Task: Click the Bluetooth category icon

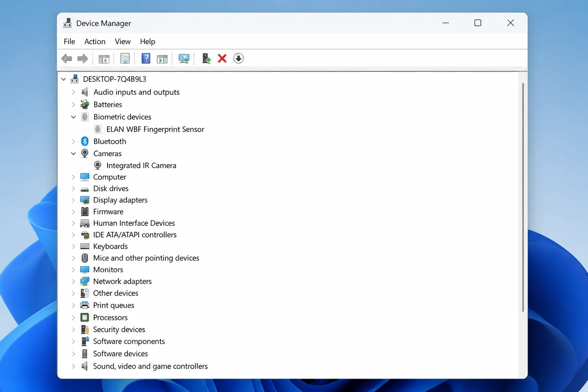Action: (x=85, y=141)
